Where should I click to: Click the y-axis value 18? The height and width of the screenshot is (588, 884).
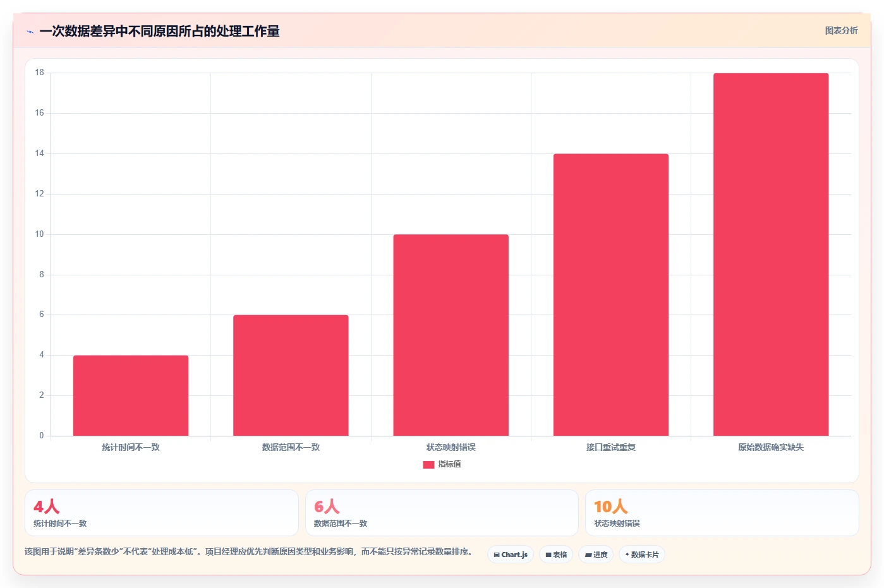pyautogui.click(x=40, y=73)
